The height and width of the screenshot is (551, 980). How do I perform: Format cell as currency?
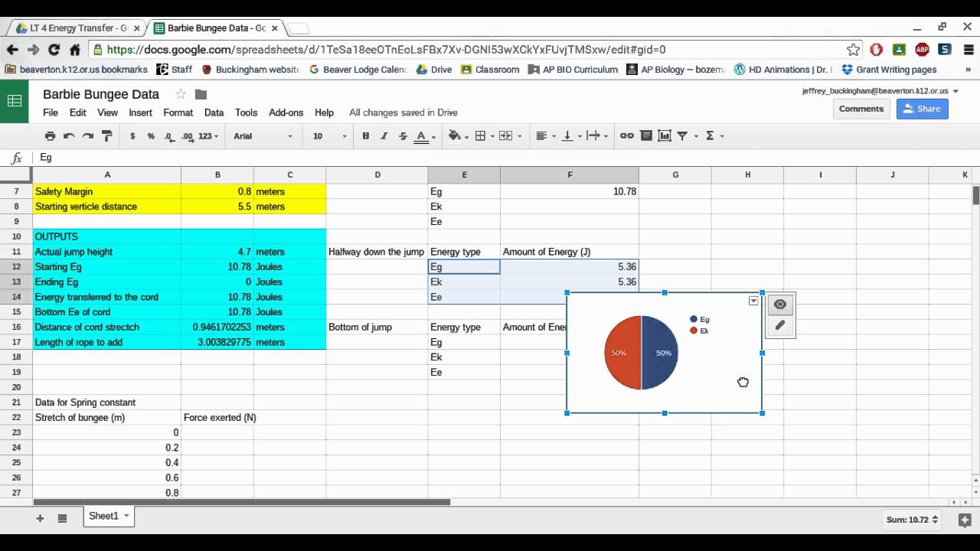tap(132, 136)
